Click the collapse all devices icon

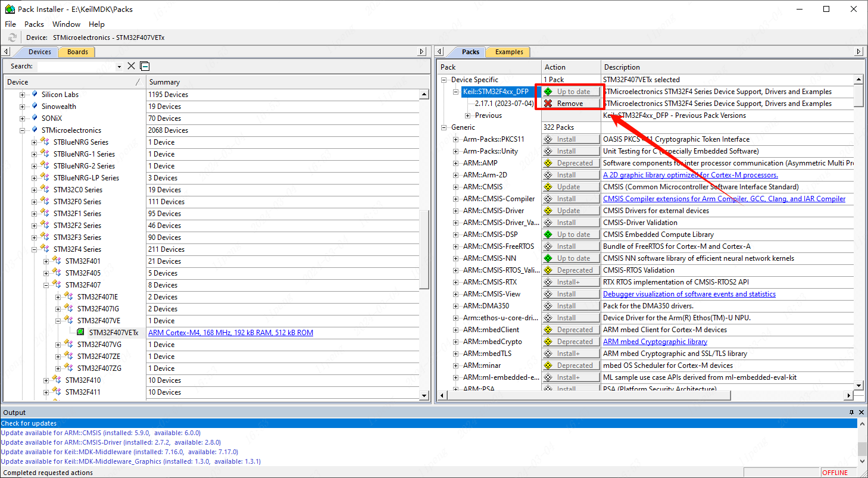[x=145, y=66]
